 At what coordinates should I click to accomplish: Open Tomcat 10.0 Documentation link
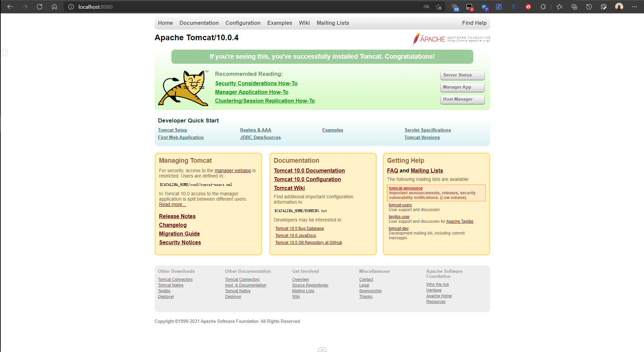coord(309,170)
